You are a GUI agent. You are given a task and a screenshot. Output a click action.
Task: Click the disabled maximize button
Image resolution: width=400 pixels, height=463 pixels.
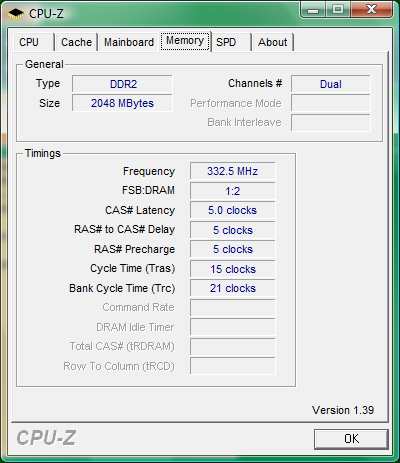point(337,9)
